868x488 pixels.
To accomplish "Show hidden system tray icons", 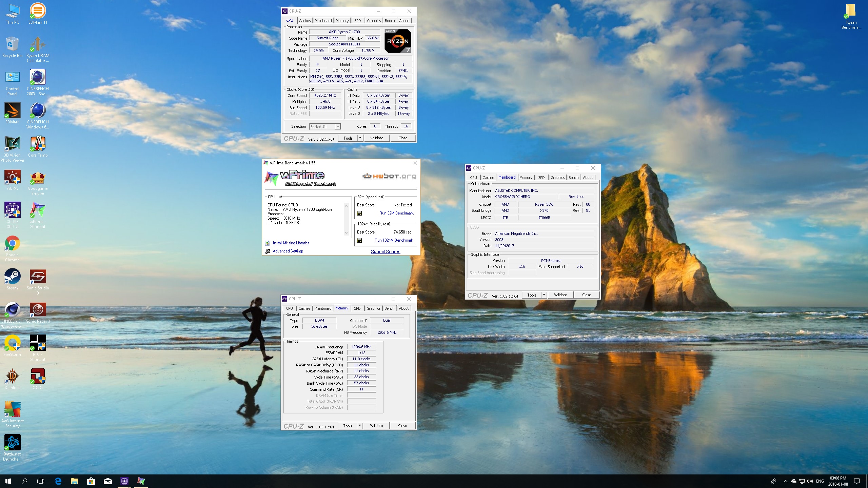I will pos(786,481).
